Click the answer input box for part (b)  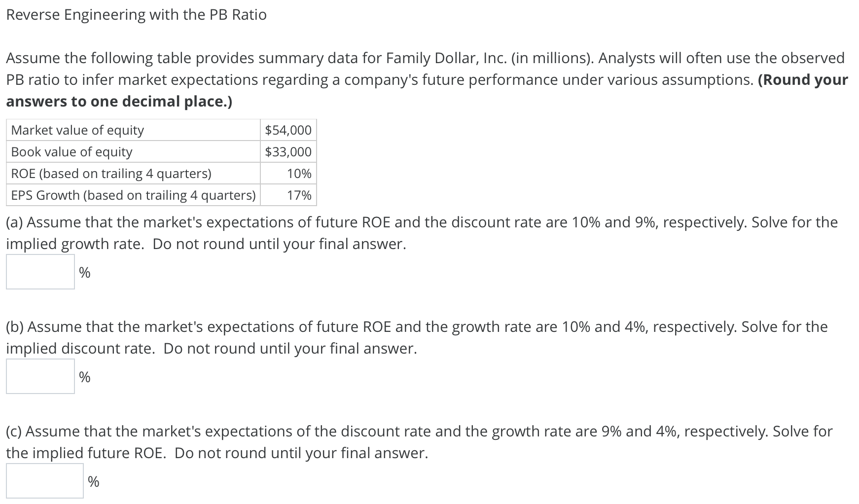point(39,376)
